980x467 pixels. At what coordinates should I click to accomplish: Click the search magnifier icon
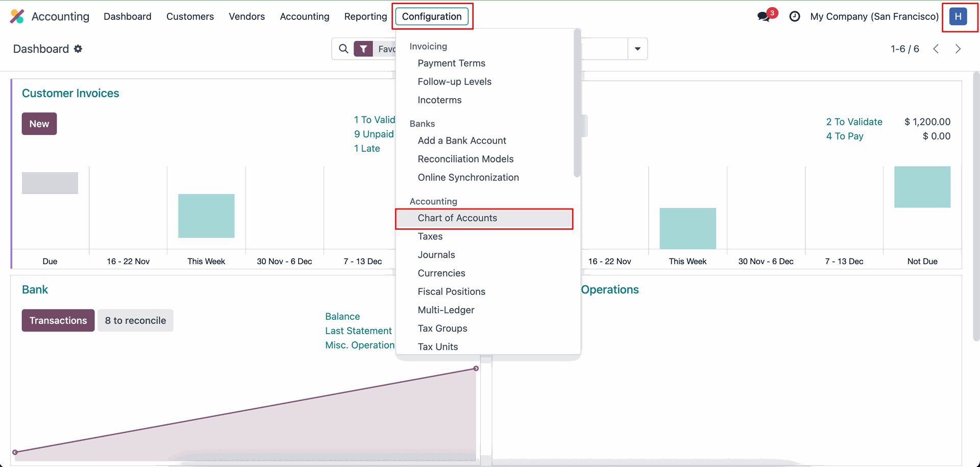pos(344,49)
